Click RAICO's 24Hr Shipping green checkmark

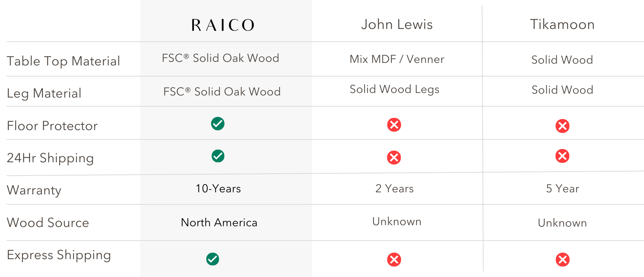tap(218, 156)
